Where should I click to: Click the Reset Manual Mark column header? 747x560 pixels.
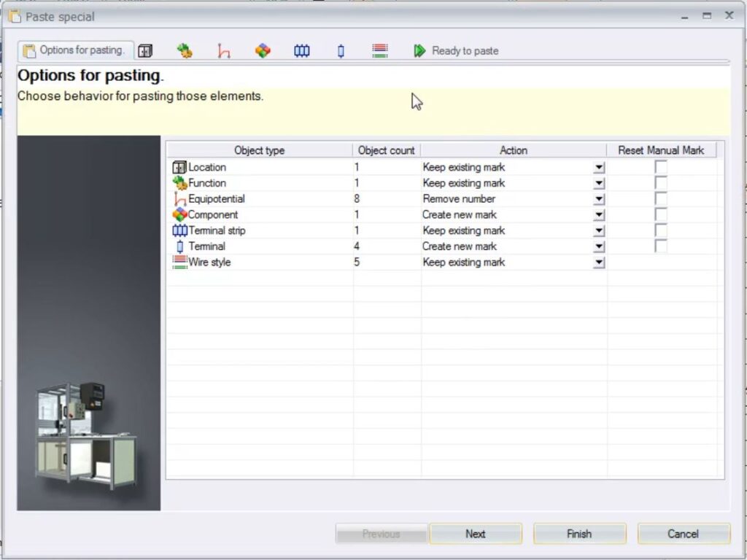[x=661, y=150]
